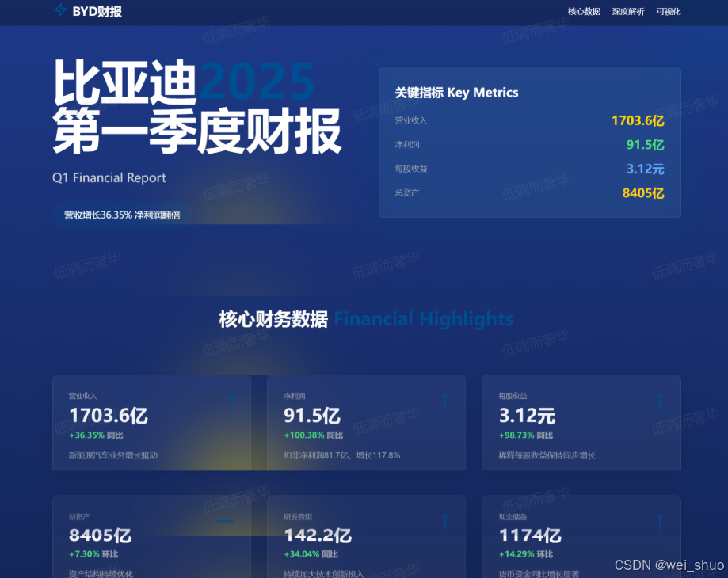The height and width of the screenshot is (578, 728).
Task: Open the 可视化 navigation link
Action: tap(669, 12)
